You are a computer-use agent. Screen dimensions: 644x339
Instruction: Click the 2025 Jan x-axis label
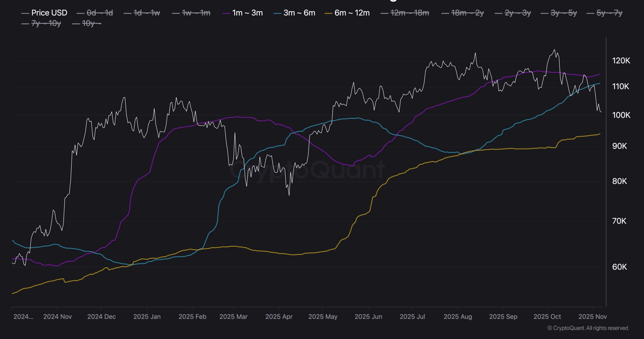pos(147,317)
